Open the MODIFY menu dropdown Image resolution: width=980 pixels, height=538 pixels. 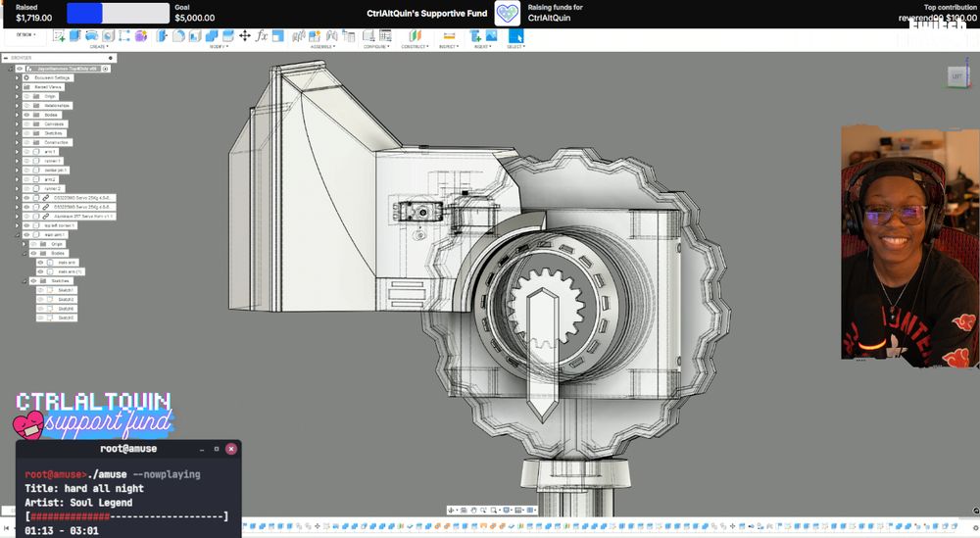(x=218, y=46)
